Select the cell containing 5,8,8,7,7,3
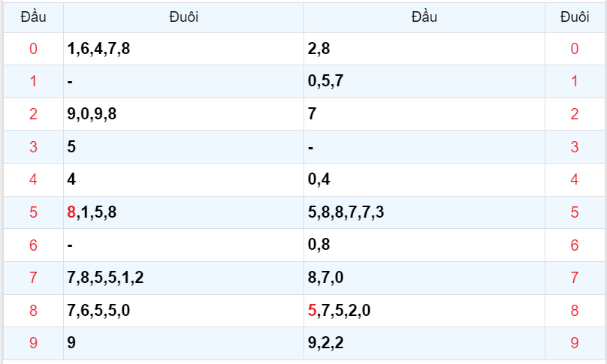The image size is (607, 364). coord(346,212)
